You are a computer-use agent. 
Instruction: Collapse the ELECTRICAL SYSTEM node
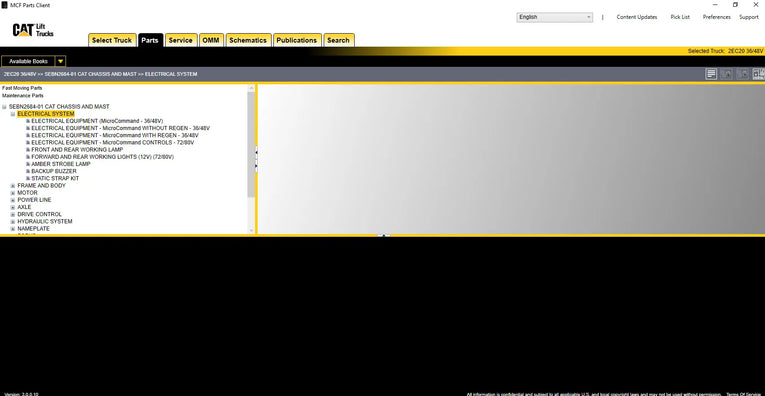pyautogui.click(x=13, y=114)
